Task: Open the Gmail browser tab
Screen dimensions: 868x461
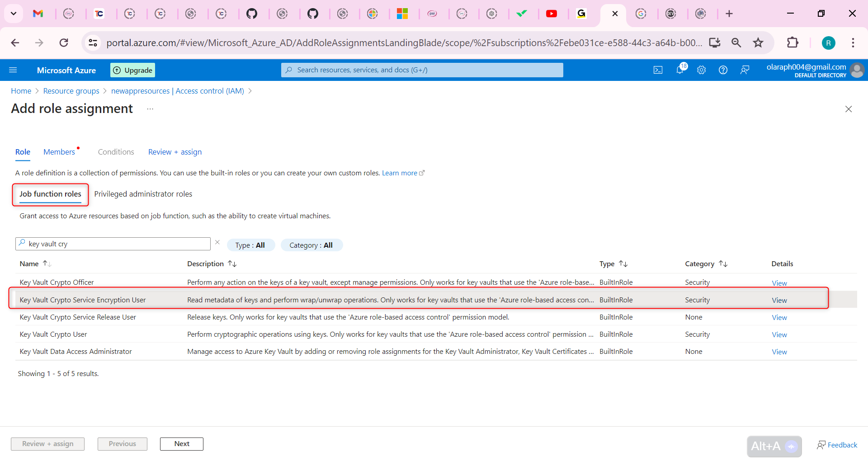Action: coord(38,14)
